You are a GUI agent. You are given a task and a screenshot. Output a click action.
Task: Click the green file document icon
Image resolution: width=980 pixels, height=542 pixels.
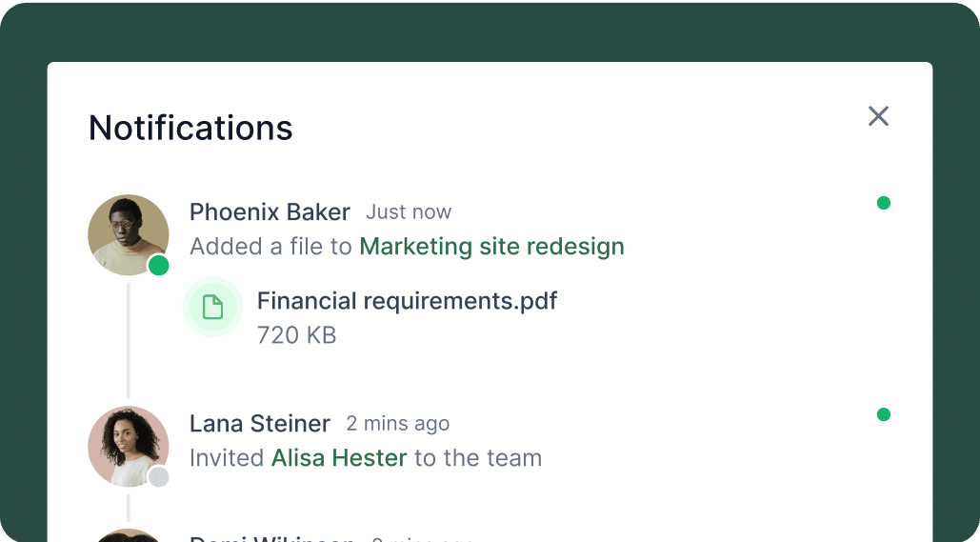213,307
